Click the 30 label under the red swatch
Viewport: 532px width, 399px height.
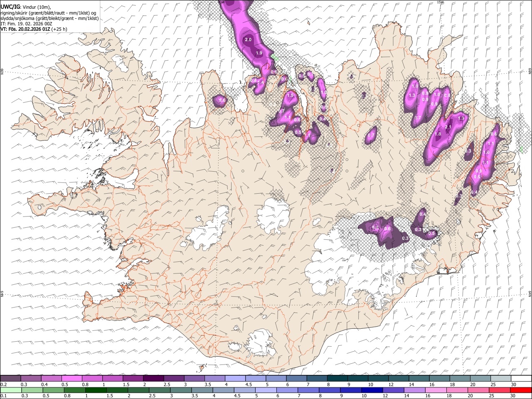(514, 396)
